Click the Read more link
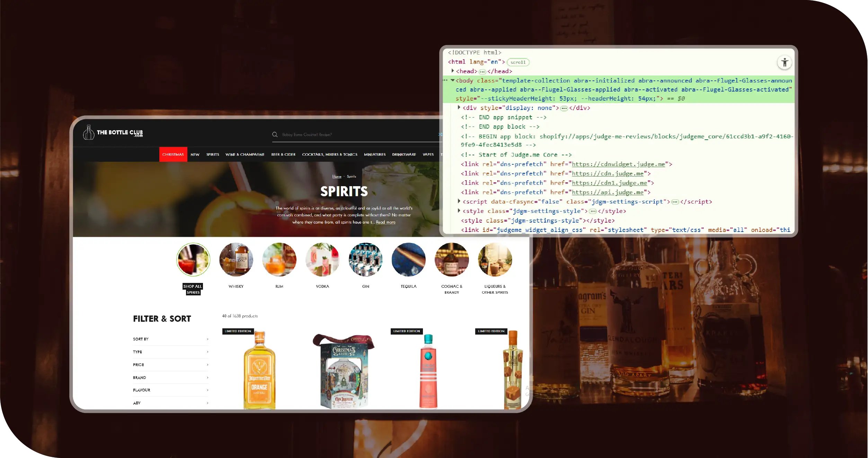This screenshot has width=868, height=458. click(386, 222)
